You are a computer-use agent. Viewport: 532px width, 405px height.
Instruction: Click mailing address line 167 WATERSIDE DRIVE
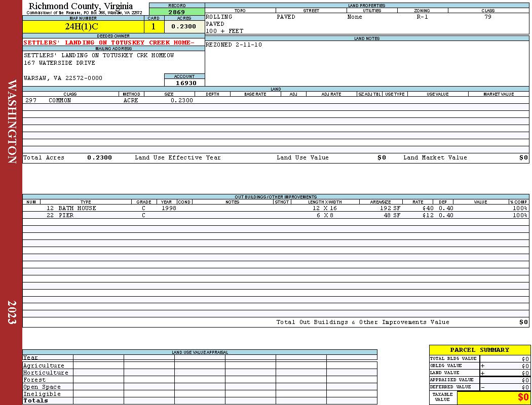[x=59, y=63]
